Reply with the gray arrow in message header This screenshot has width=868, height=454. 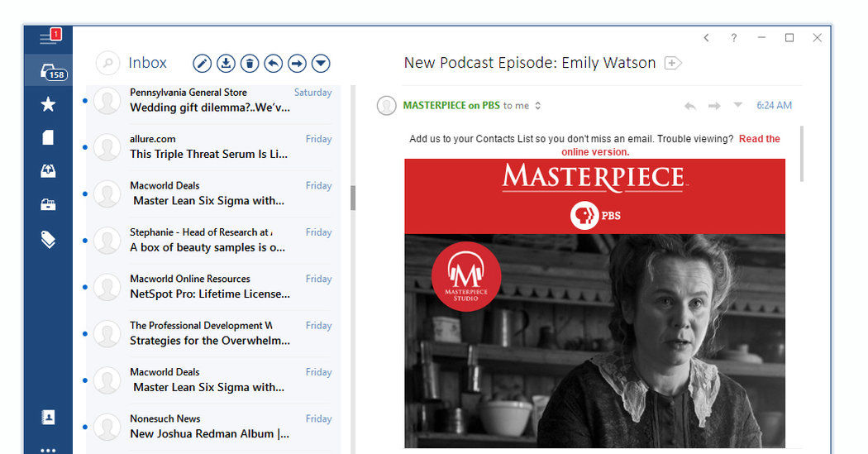point(689,105)
